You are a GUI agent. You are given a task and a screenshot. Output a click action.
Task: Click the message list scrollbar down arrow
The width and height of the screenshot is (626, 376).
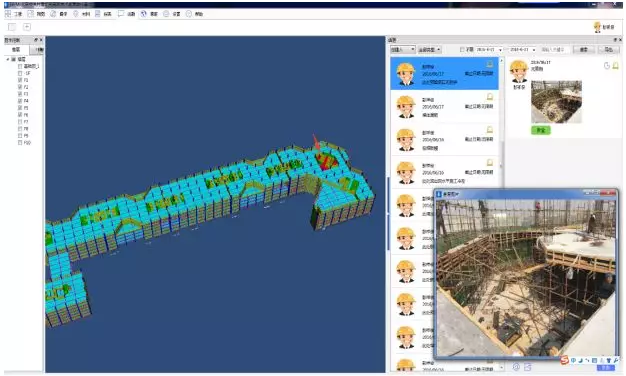pos(501,368)
